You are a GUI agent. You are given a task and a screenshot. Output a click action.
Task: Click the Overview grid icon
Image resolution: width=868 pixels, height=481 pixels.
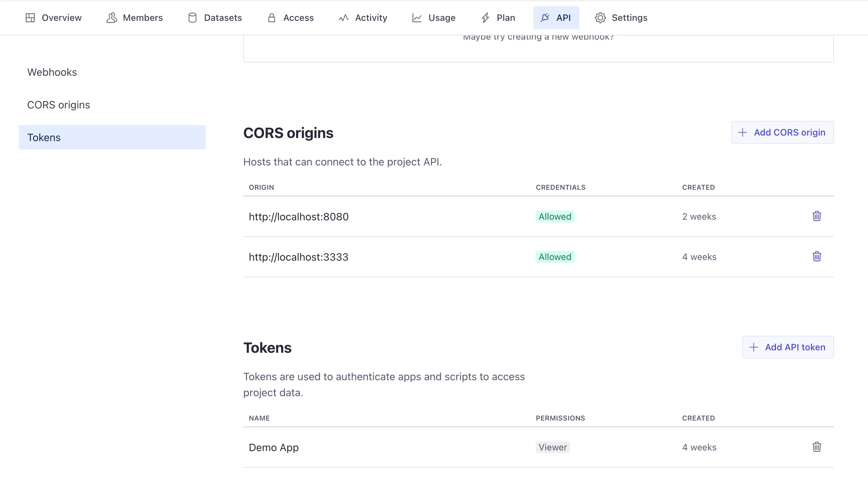30,18
